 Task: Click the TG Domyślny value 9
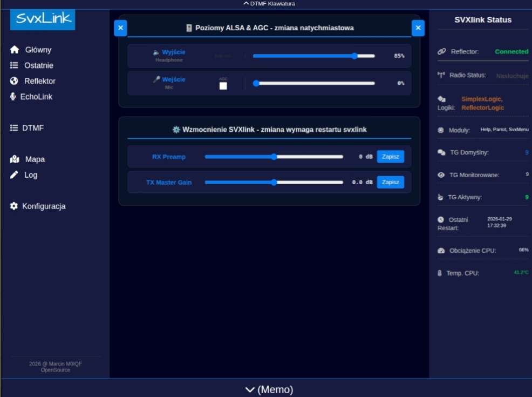(x=527, y=153)
